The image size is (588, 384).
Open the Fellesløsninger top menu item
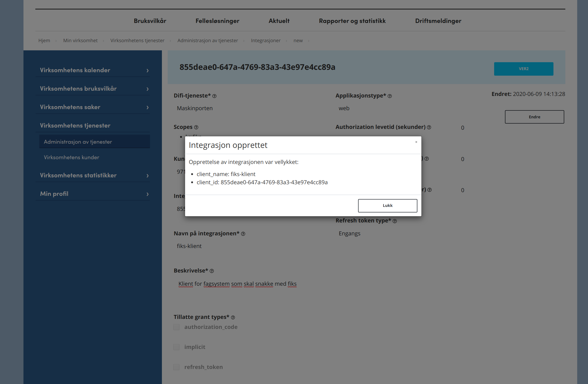[x=218, y=21]
